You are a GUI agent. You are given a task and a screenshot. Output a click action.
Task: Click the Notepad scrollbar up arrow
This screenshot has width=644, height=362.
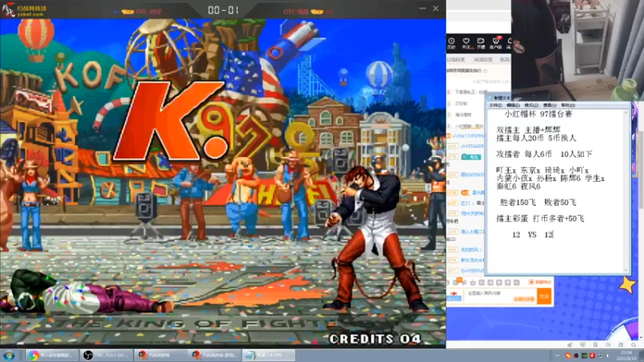pos(627,112)
